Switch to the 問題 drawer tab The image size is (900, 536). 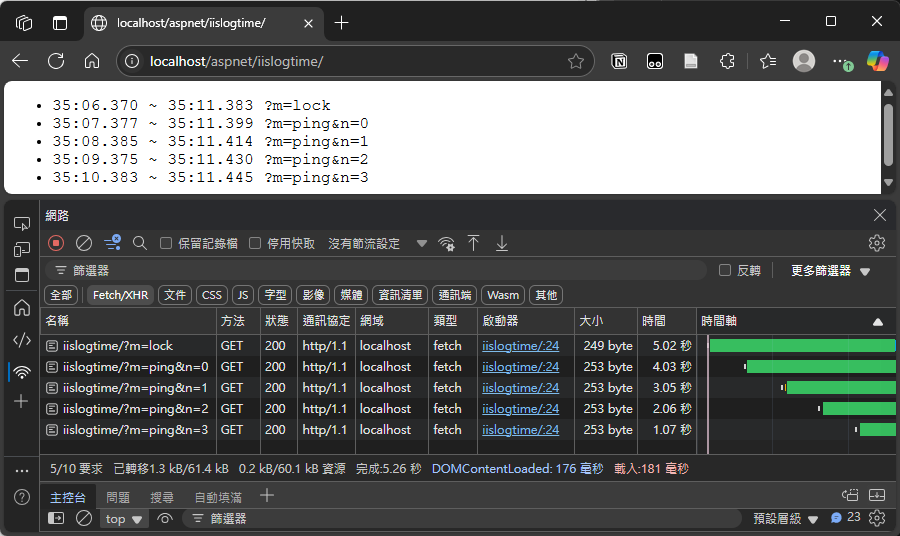point(118,497)
